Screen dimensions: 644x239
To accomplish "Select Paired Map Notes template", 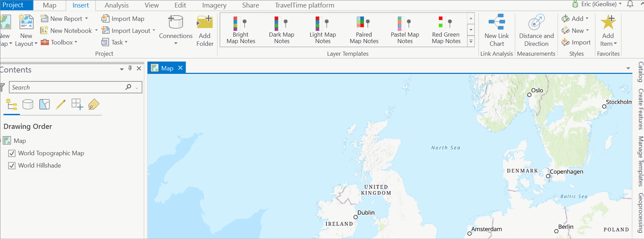I will (364, 30).
